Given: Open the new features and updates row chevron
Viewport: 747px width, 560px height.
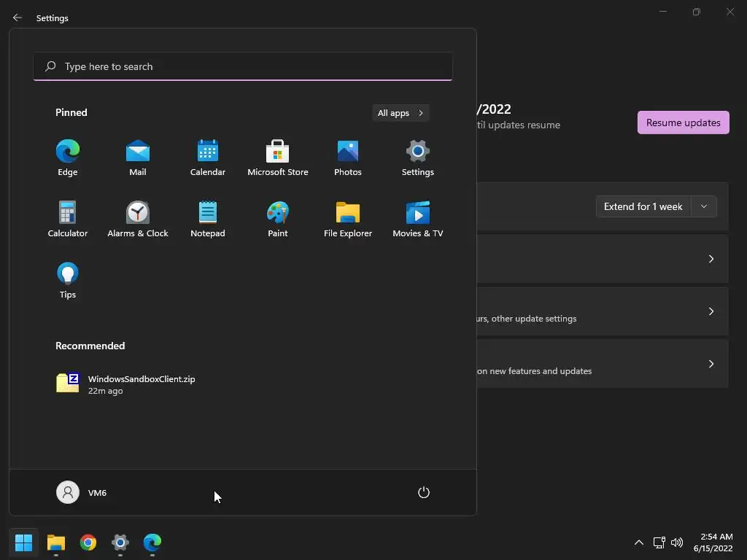Looking at the screenshot, I should pyautogui.click(x=711, y=364).
